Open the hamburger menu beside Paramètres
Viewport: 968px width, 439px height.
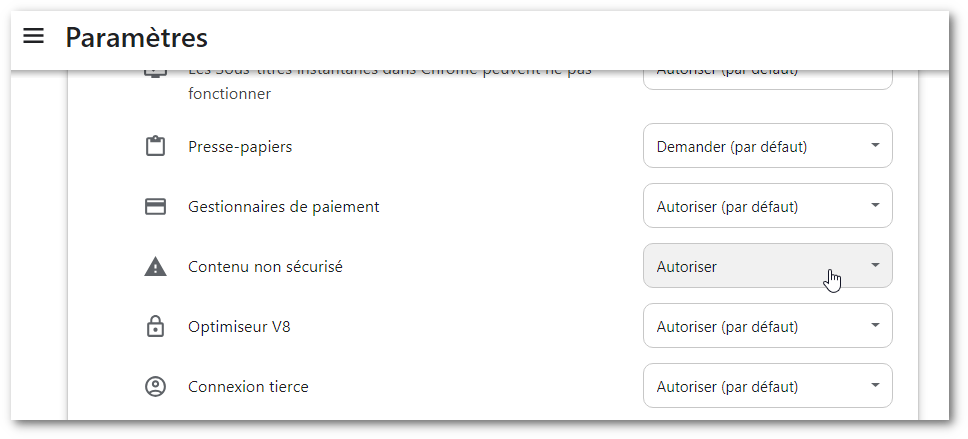34,37
